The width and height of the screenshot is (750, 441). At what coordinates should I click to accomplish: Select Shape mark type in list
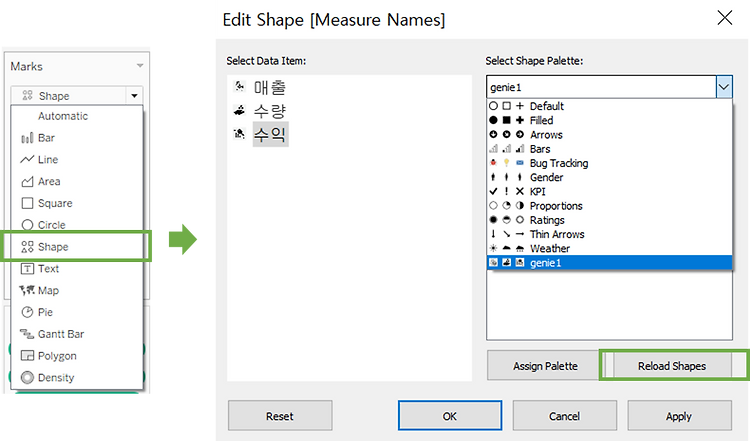pos(77,247)
